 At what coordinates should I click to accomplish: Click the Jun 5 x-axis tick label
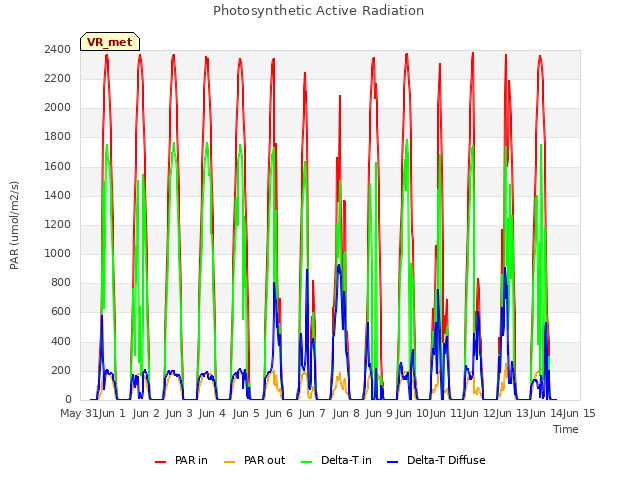coord(246,413)
